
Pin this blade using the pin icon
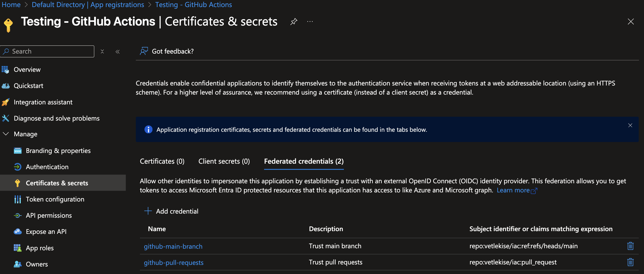click(x=294, y=22)
